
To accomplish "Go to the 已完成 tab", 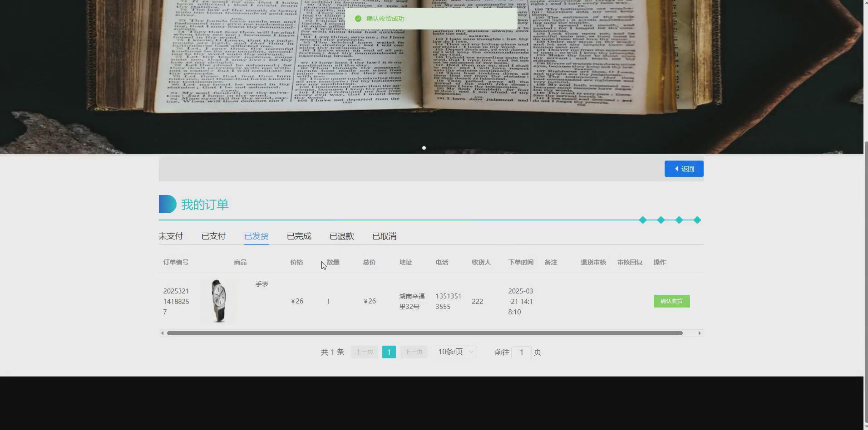I will (x=299, y=236).
